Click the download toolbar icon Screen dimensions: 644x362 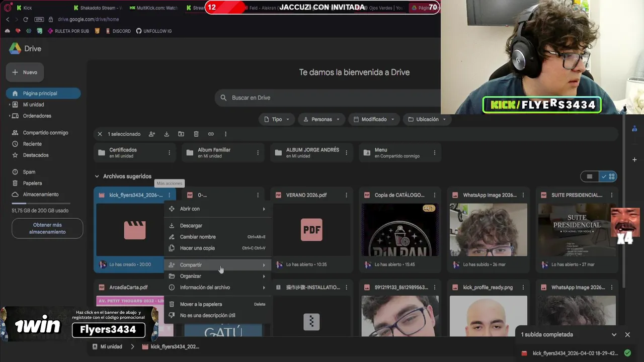coord(167,134)
